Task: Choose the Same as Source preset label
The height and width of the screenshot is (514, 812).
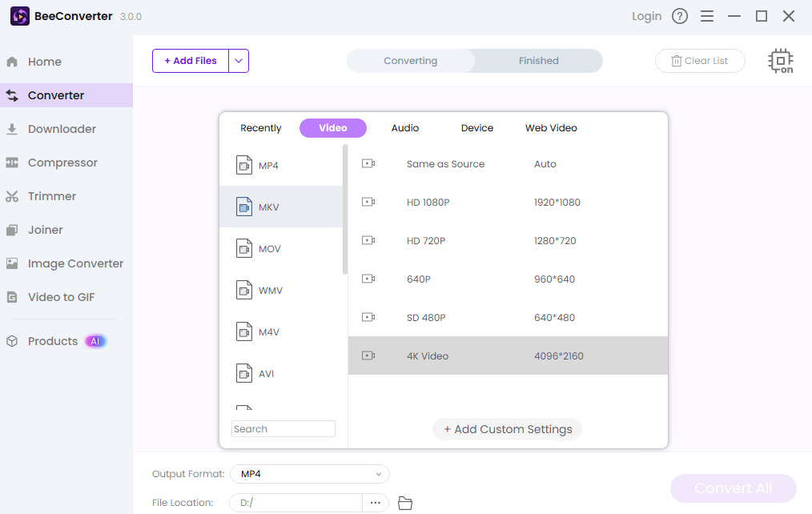Action: tap(446, 163)
